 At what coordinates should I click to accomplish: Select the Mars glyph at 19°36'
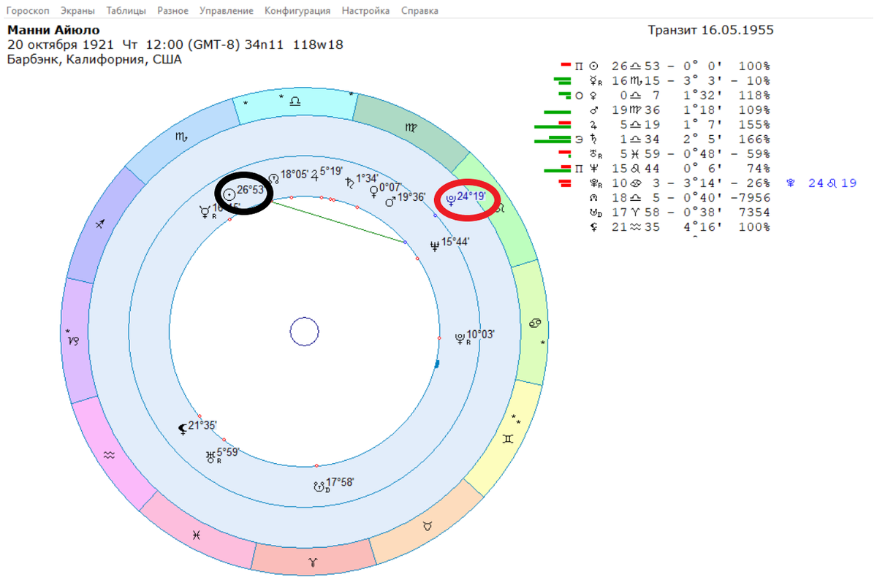click(x=390, y=201)
